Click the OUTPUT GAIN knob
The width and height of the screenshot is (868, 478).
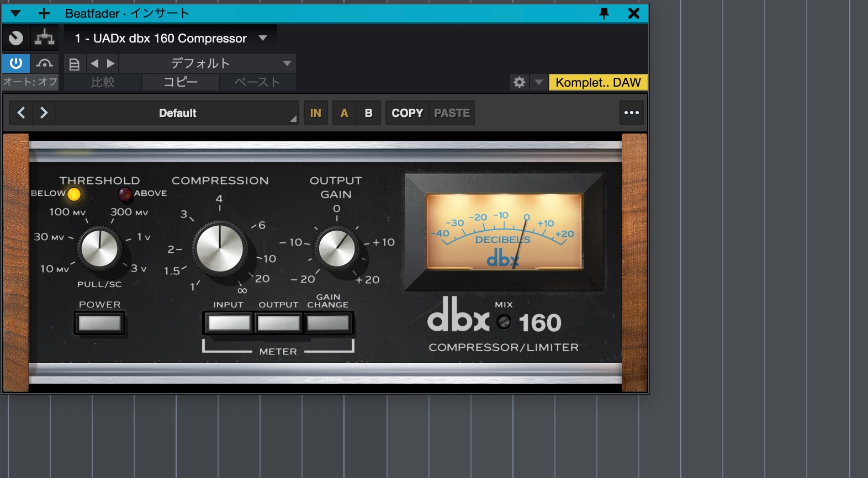[337, 248]
